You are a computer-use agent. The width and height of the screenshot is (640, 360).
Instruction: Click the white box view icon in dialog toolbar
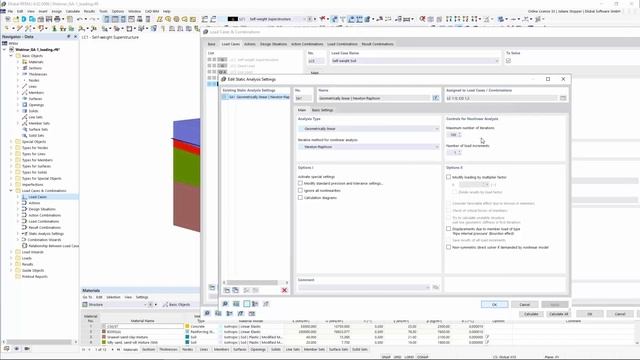(x=247, y=304)
